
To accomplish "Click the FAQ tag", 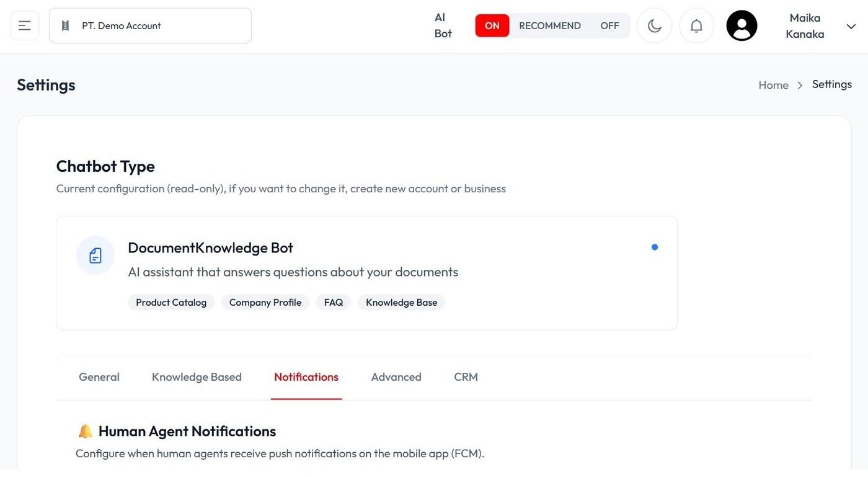I will point(334,303).
